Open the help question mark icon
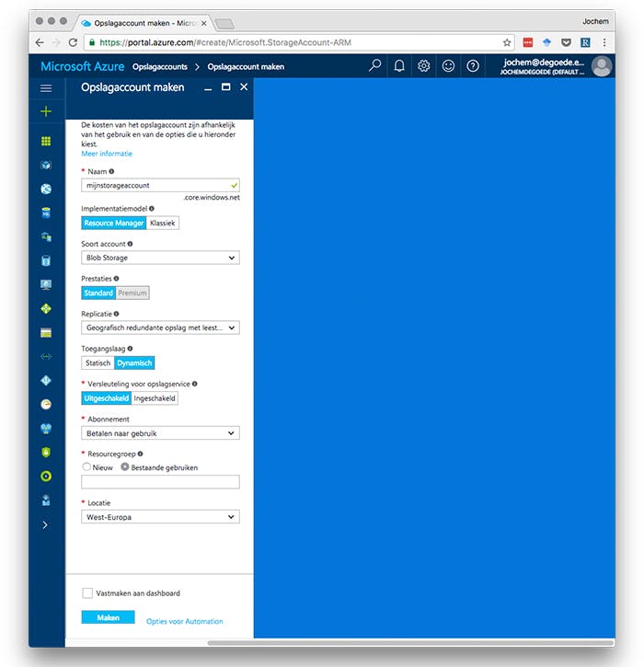The image size is (644, 667). [x=473, y=66]
